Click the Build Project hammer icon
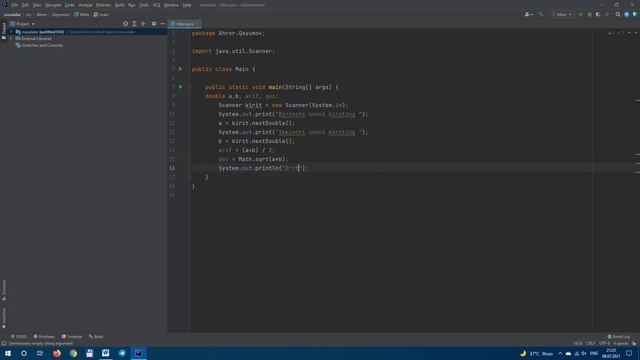 (541, 14)
